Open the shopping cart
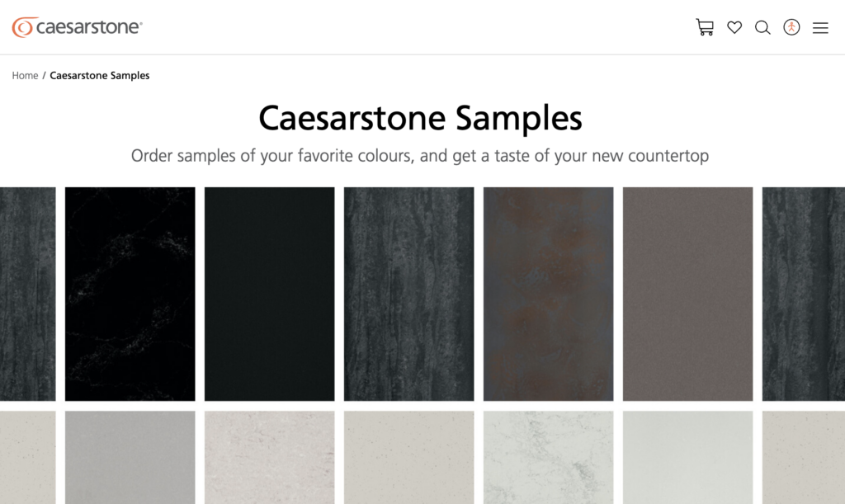This screenshot has width=845, height=504. pos(705,27)
